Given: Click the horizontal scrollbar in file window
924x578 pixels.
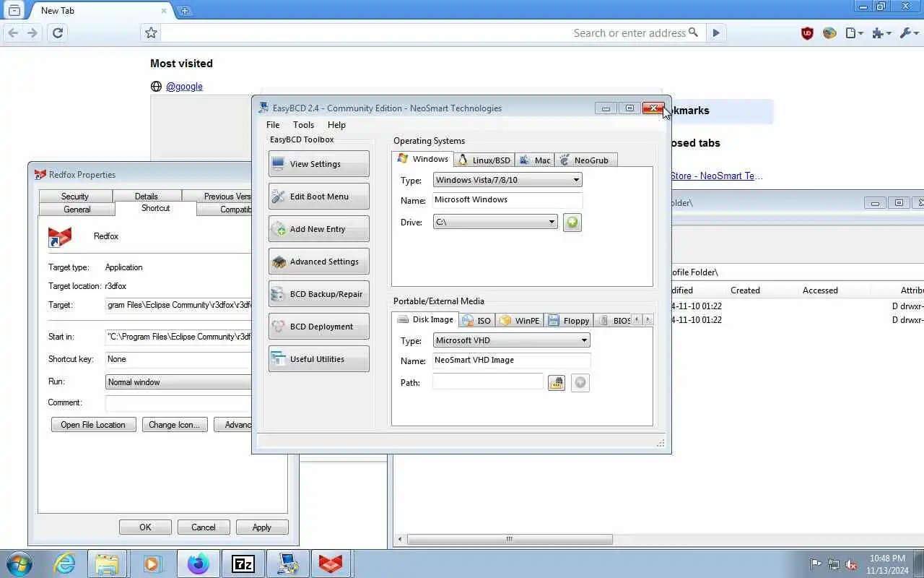Looking at the screenshot, I should [x=510, y=539].
